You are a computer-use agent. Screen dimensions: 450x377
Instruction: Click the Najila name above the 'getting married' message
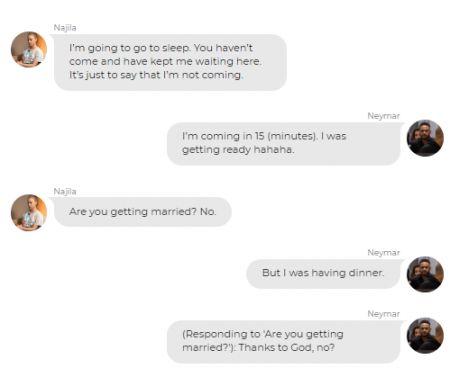click(65, 191)
